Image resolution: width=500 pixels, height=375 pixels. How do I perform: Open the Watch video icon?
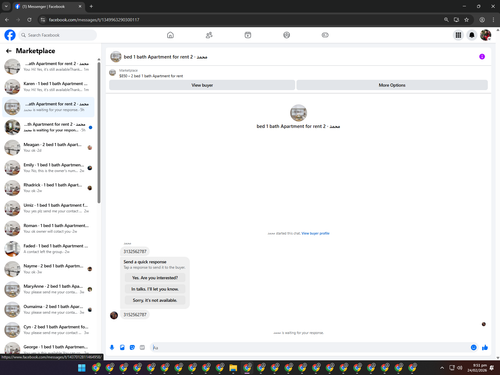pos(248,35)
